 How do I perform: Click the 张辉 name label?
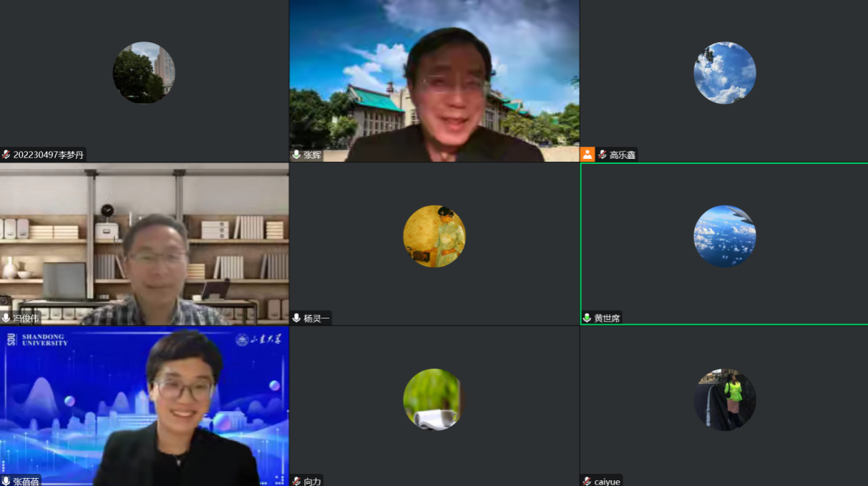click(312, 155)
